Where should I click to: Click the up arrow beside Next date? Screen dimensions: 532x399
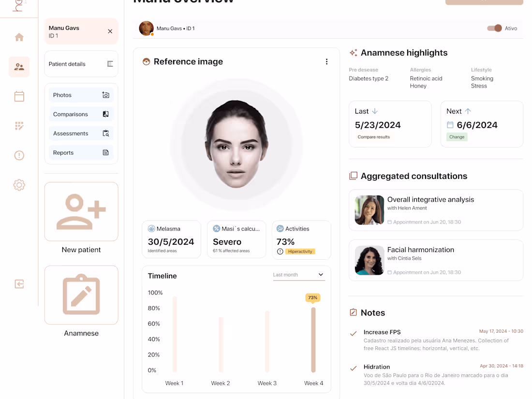[467, 110]
